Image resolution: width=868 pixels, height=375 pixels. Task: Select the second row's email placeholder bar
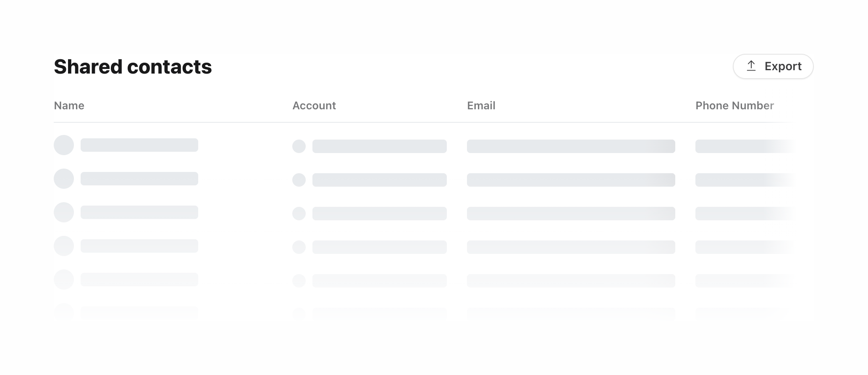tap(571, 180)
